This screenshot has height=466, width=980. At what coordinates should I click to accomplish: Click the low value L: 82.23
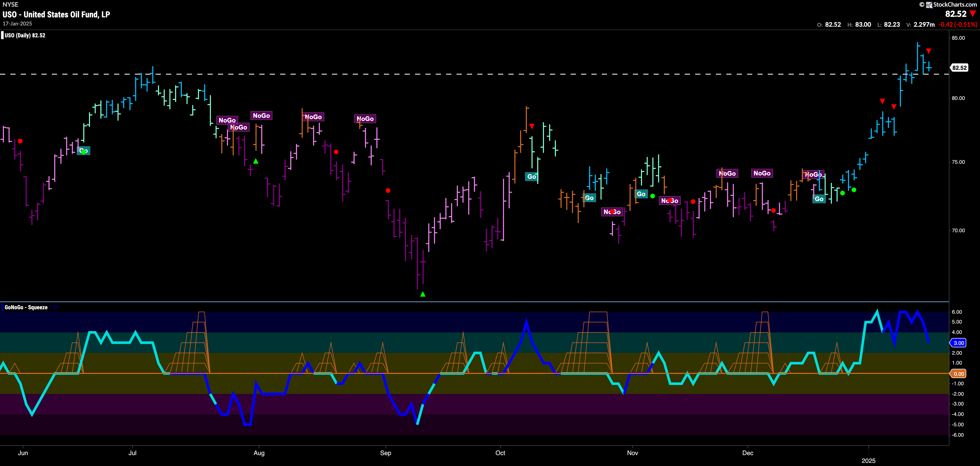click(x=889, y=24)
